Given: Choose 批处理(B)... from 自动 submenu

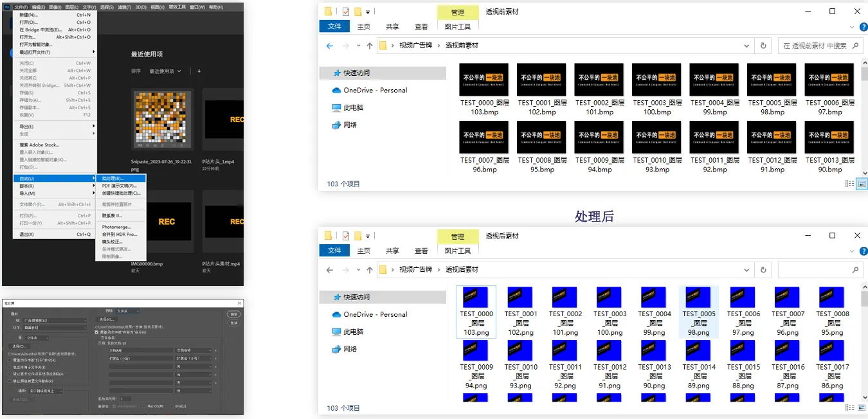Looking at the screenshot, I should [x=122, y=178].
